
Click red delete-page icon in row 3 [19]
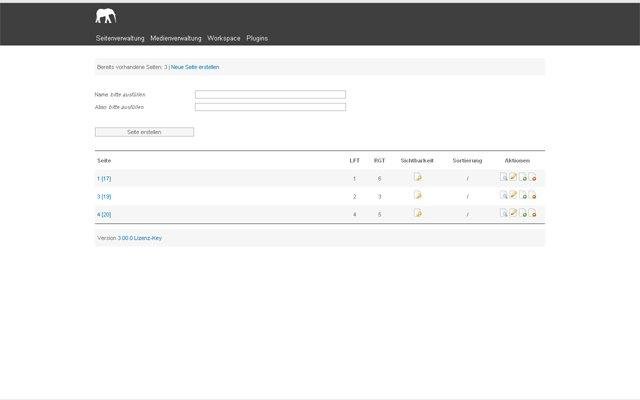[x=532, y=195]
